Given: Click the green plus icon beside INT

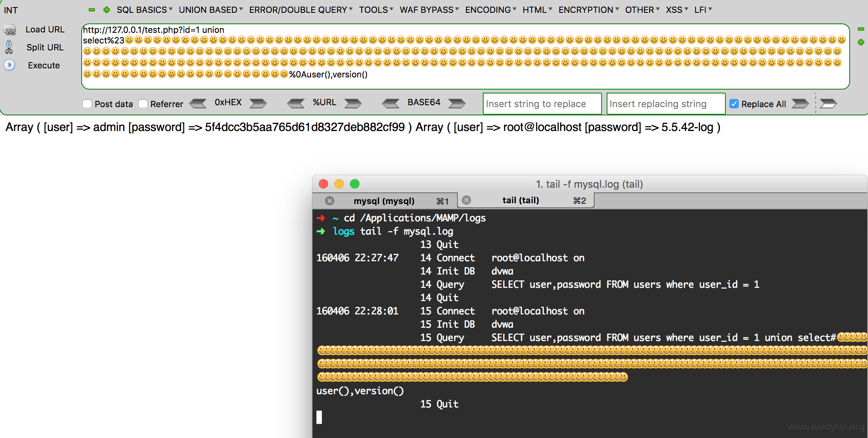Looking at the screenshot, I should [106, 10].
